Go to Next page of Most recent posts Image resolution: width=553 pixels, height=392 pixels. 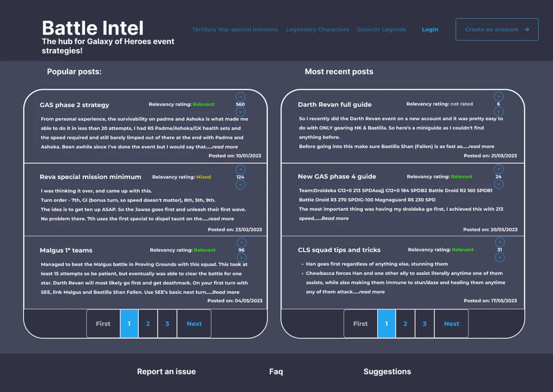point(451,323)
